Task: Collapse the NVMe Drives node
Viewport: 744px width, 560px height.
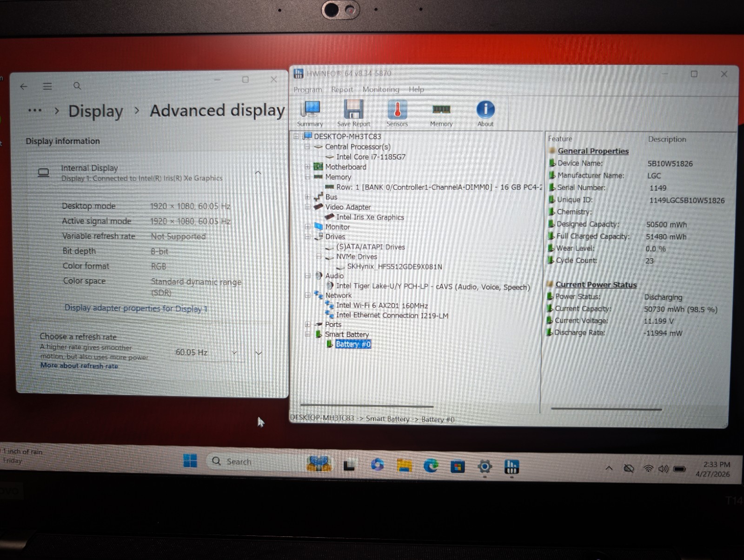Action: [319, 256]
